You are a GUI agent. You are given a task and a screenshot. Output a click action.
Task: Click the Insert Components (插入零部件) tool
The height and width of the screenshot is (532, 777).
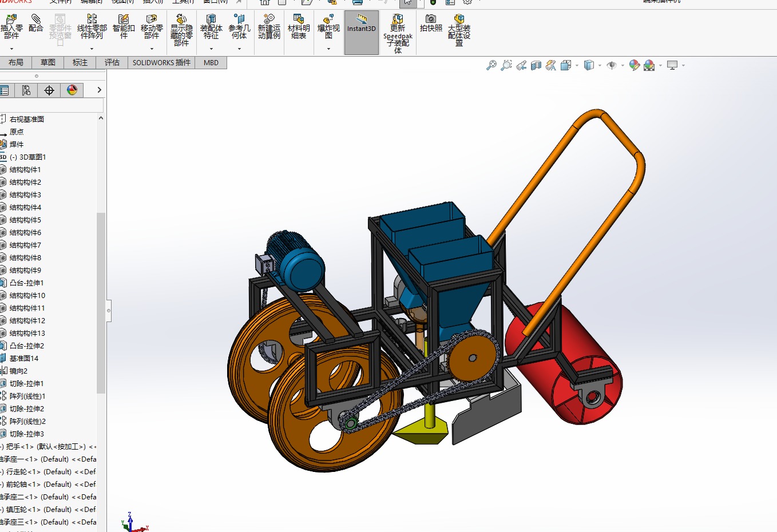point(11,27)
